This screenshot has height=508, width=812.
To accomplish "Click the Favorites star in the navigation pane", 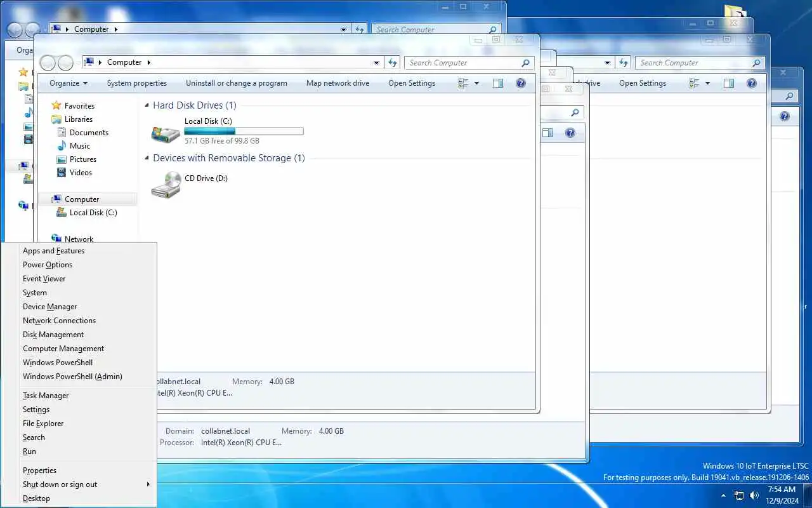I will (x=56, y=105).
